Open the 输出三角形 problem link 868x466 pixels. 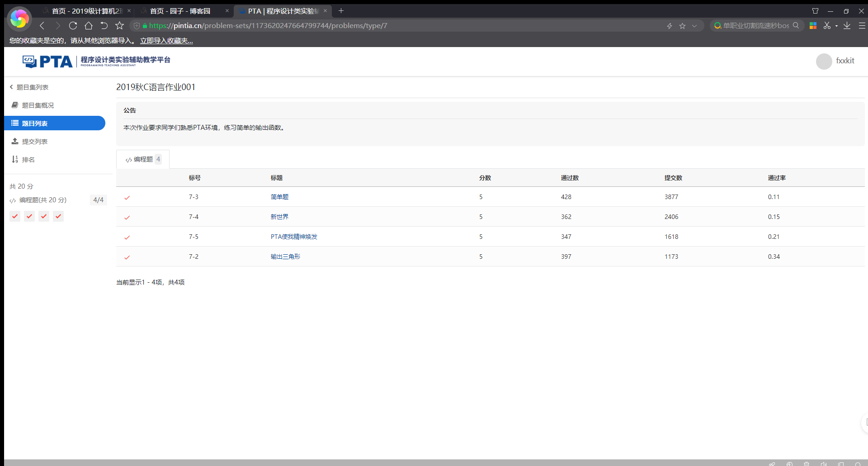tap(285, 257)
